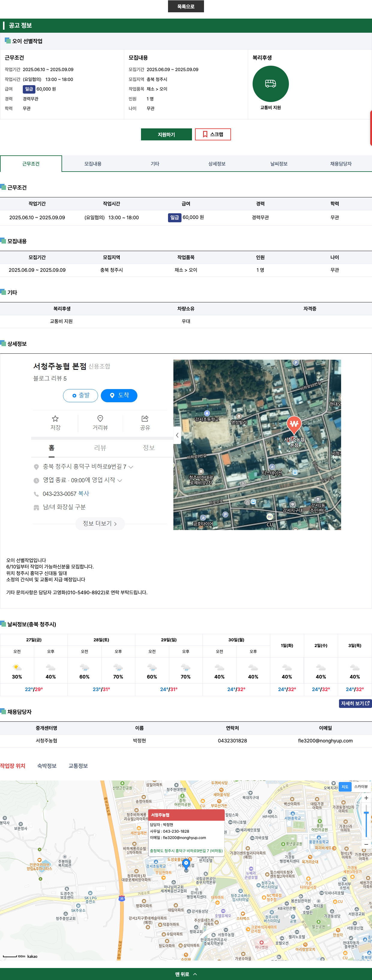
Task: Click the 교통비 지원 bus icon
Action: click(x=270, y=84)
